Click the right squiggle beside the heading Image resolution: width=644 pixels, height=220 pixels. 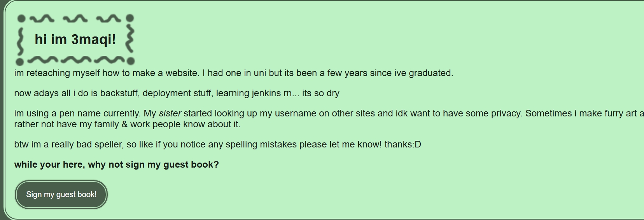pyautogui.click(x=130, y=39)
